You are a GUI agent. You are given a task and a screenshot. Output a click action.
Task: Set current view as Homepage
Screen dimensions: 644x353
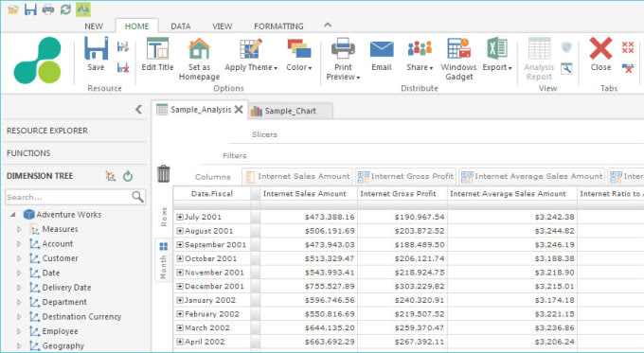[199, 59]
